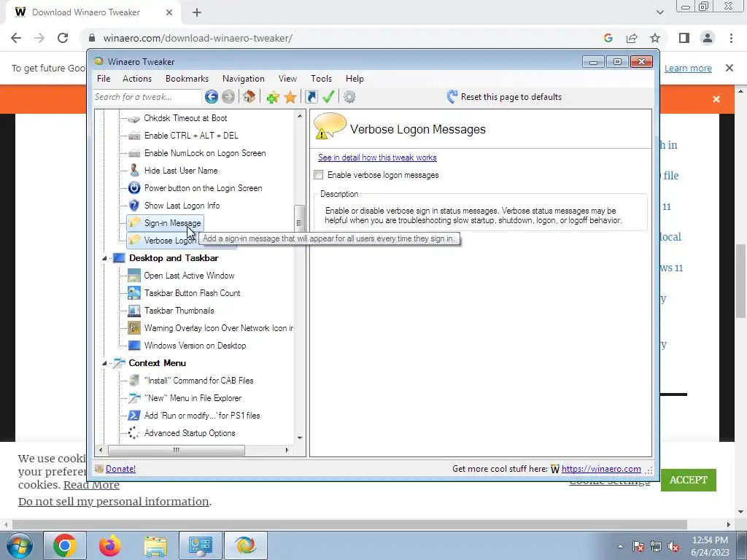Dismiss the Chrome infobar with its X
The image size is (747, 560).
(729, 68)
